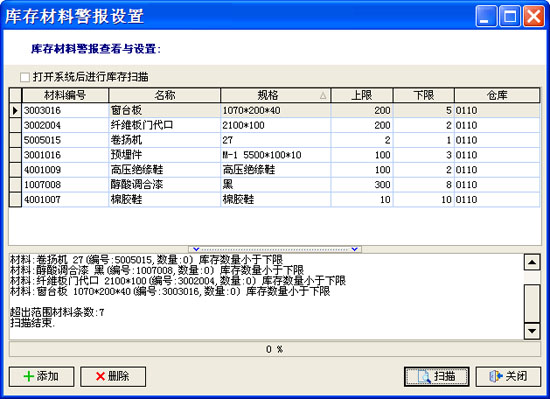Select material number 3003016 cell
This screenshot has height=399, width=550.
(x=65, y=110)
